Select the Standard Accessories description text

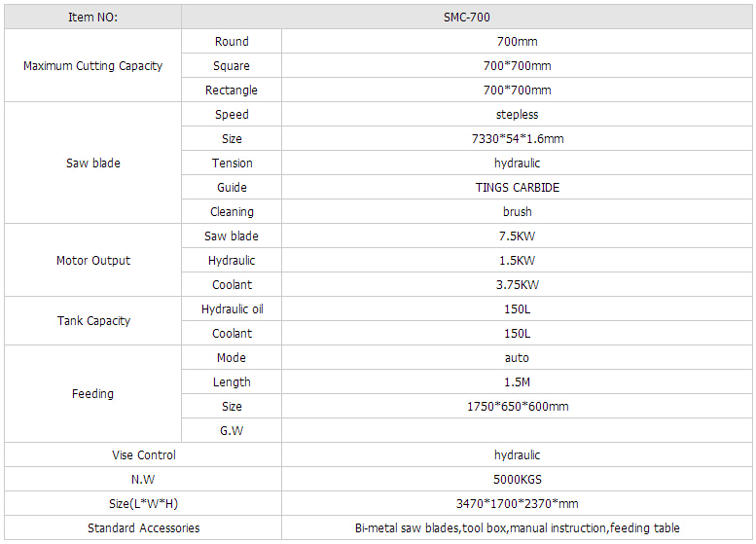click(517, 528)
